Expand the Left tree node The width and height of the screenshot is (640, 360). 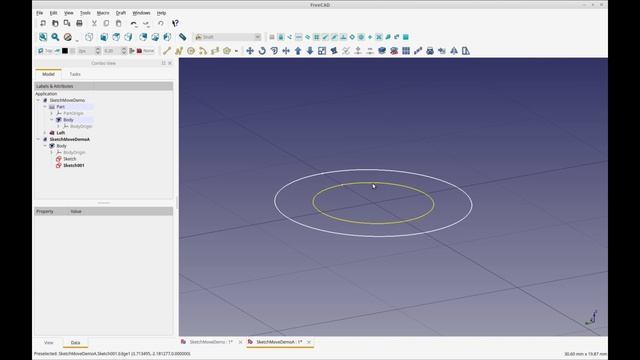[x=45, y=133]
